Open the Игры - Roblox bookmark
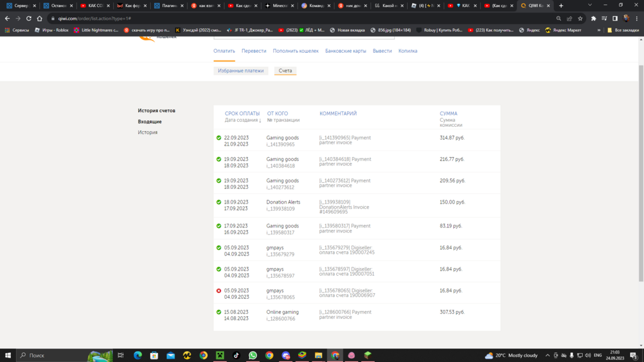This screenshot has width=644, height=362. (52, 30)
